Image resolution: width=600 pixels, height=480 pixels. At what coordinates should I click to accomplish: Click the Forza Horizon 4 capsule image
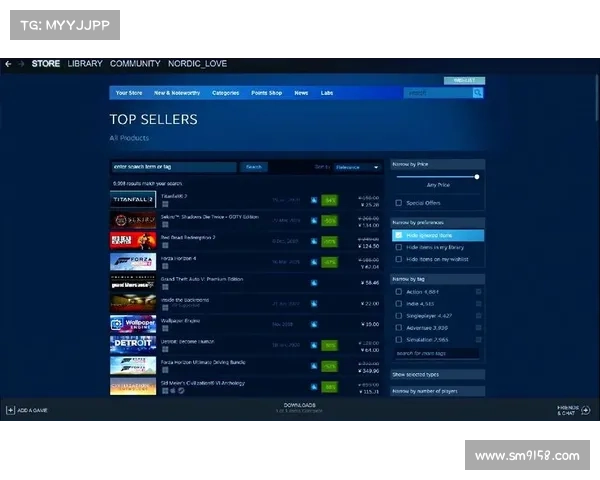click(132, 262)
